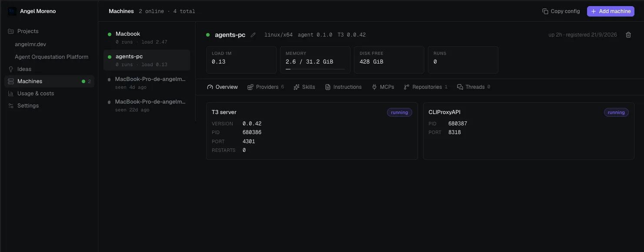Open the Agent Orquestation Platform project

[x=51, y=57]
